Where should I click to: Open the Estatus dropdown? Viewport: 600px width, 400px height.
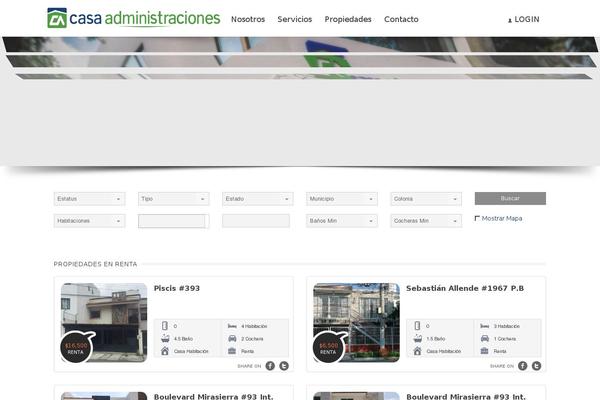click(x=90, y=199)
